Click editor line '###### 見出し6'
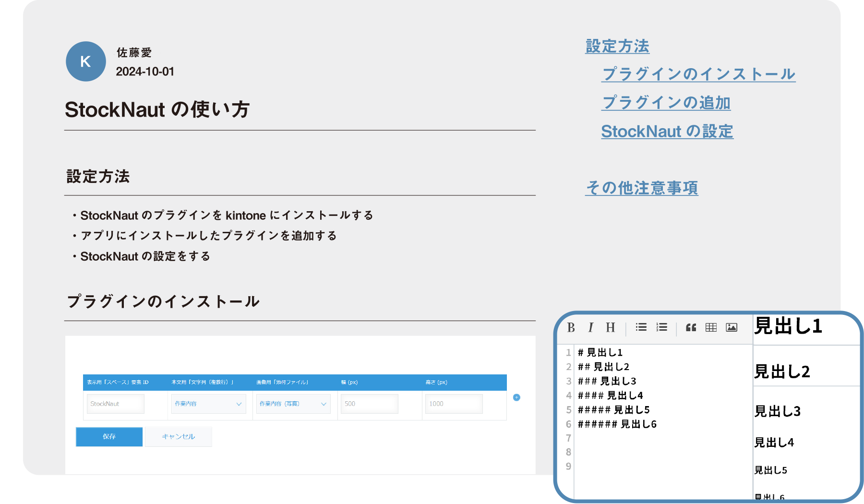 pos(617,424)
